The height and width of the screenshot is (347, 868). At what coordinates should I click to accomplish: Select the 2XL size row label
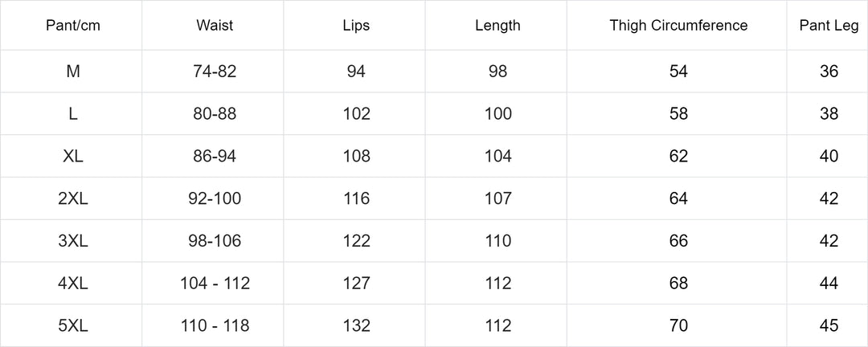pyautogui.click(x=72, y=198)
